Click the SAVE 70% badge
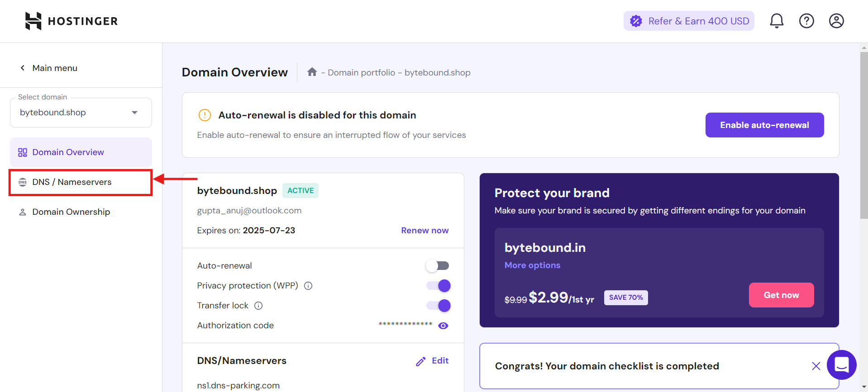Screen dimensions: 868x392 pos(626,298)
